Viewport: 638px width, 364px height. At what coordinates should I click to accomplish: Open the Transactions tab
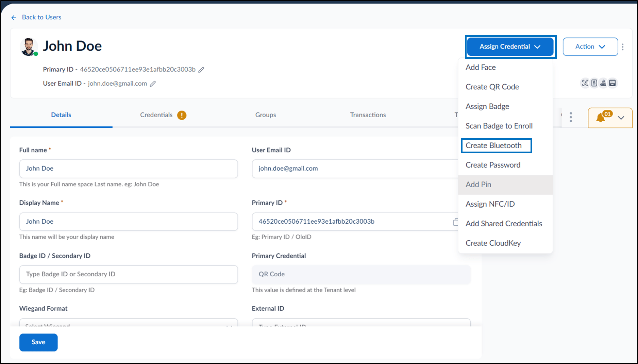coord(368,115)
